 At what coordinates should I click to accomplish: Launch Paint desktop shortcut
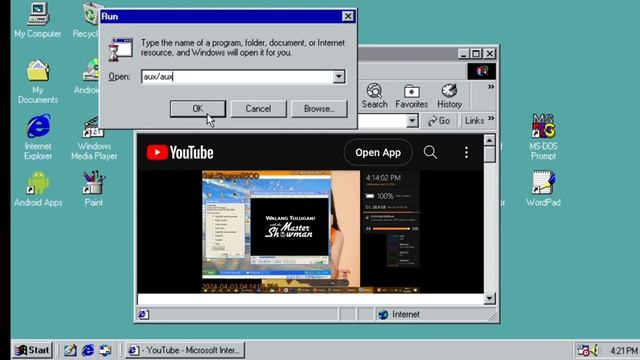93,189
